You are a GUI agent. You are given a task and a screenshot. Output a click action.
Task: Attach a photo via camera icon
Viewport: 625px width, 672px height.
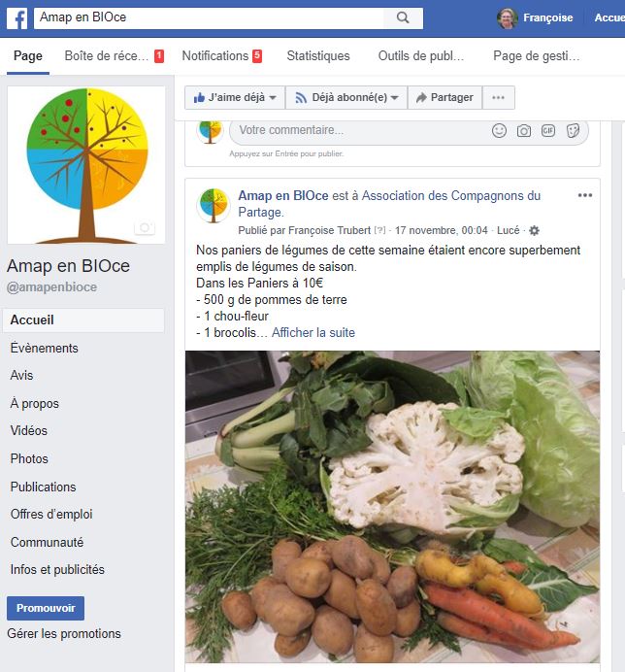[523, 131]
